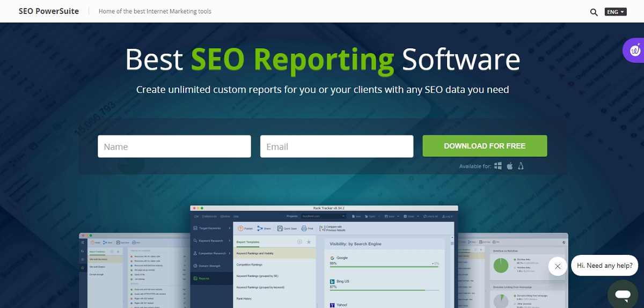Choose the Linux penguin platform icon
Image resolution: width=644 pixels, height=308 pixels.
[x=521, y=166]
